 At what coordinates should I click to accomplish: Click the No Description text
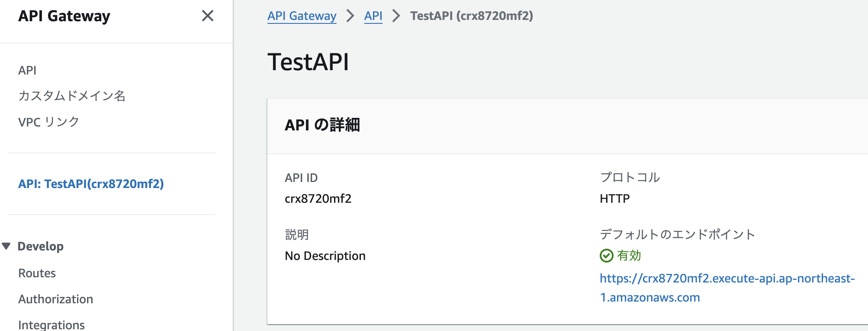(325, 256)
